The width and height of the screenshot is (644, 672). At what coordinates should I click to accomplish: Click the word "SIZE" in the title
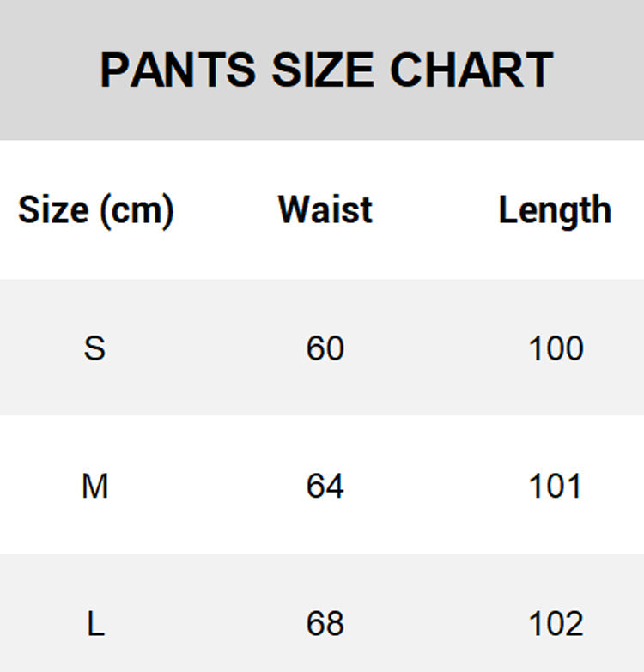(323, 70)
